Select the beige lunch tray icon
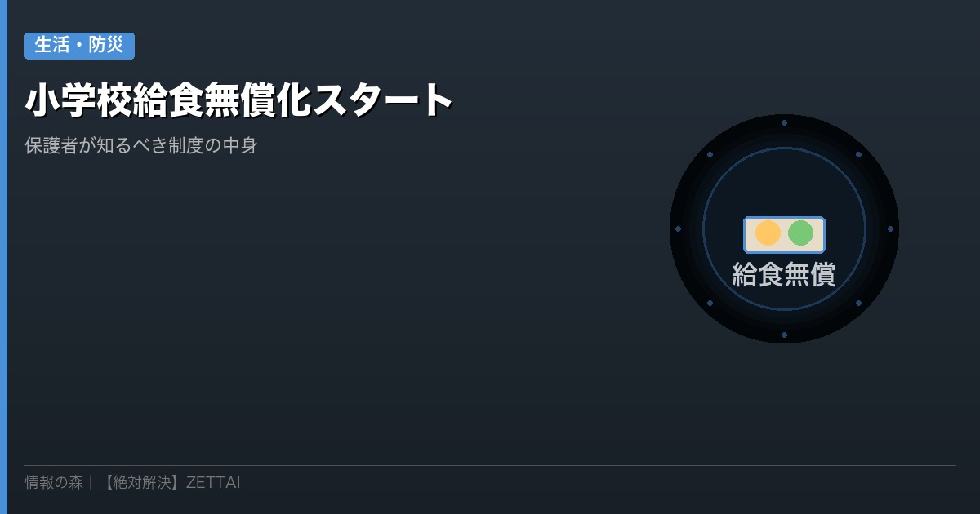980x514 pixels. point(784,234)
